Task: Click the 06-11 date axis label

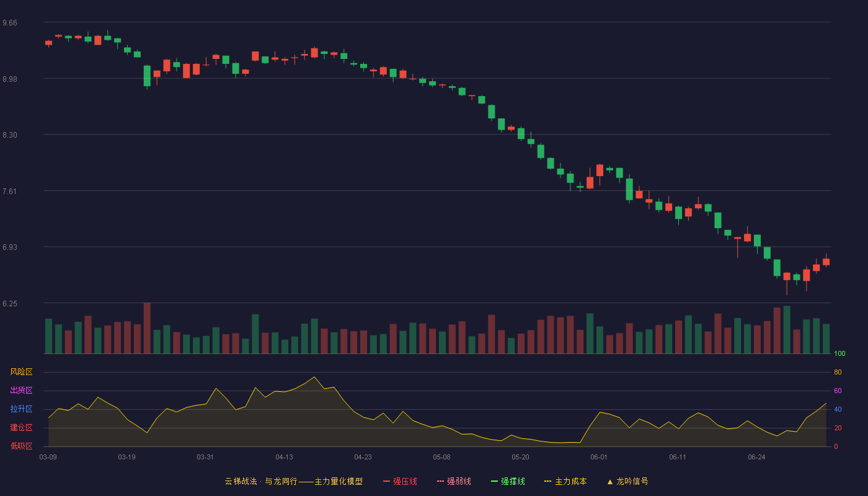Action: coord(678,457)
